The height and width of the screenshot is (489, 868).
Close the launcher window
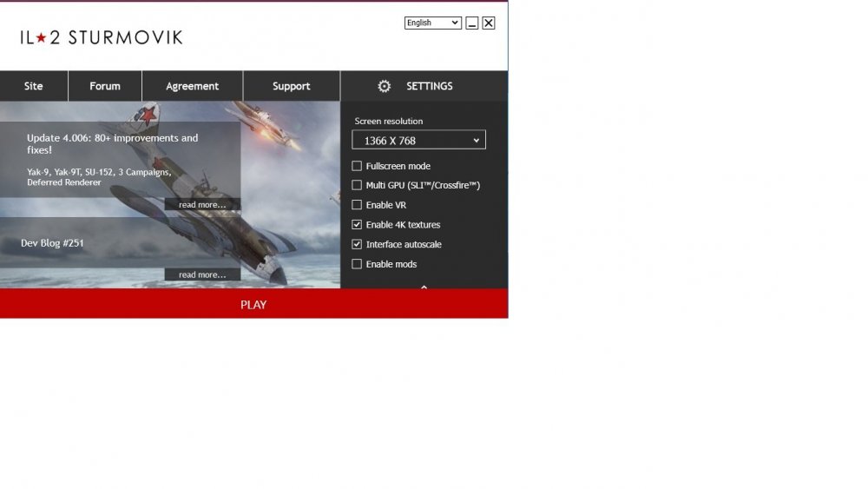click(488, 23)
